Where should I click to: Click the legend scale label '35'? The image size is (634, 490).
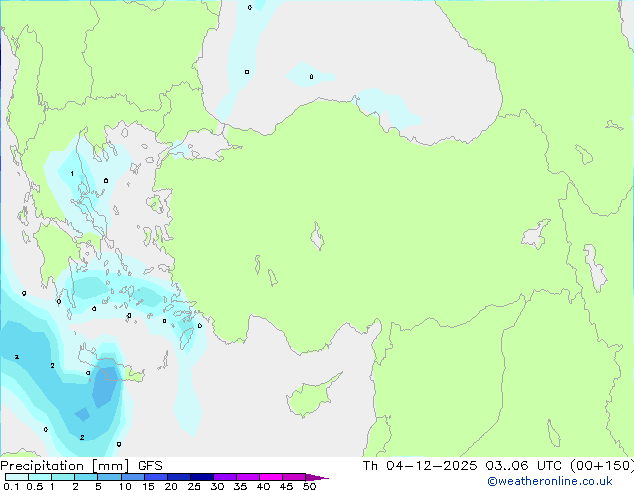point(240,486)
